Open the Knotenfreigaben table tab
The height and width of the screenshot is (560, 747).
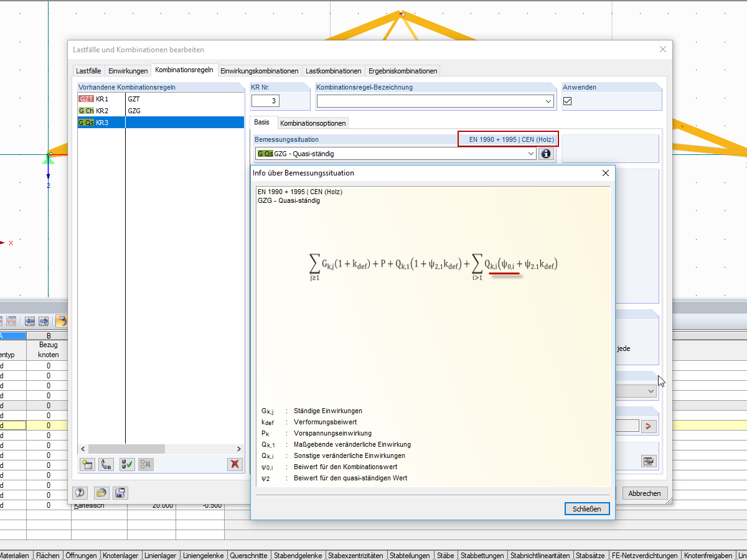click(708, 556)
